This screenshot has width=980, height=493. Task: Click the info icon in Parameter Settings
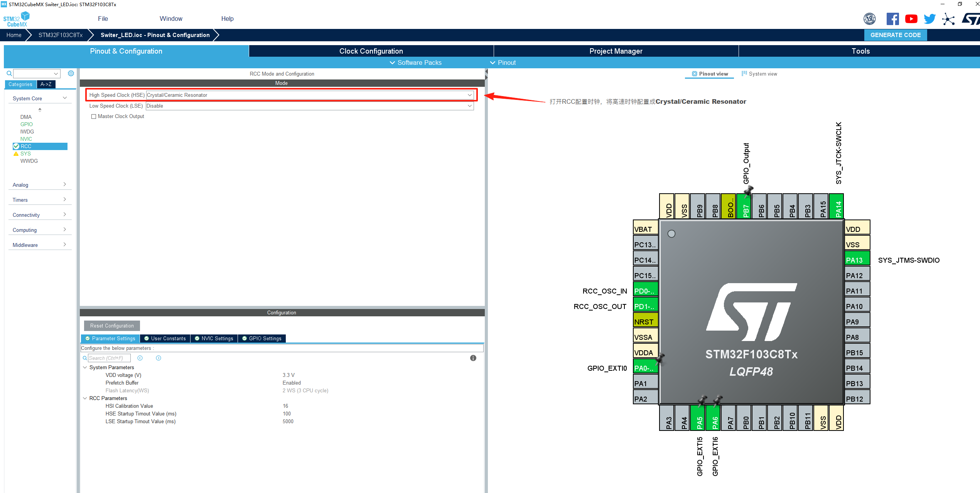pyautogui.click(x=473, y=358)
